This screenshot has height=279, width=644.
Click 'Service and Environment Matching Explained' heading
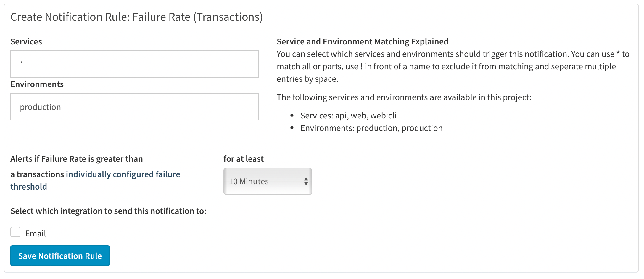pos(363,41)
